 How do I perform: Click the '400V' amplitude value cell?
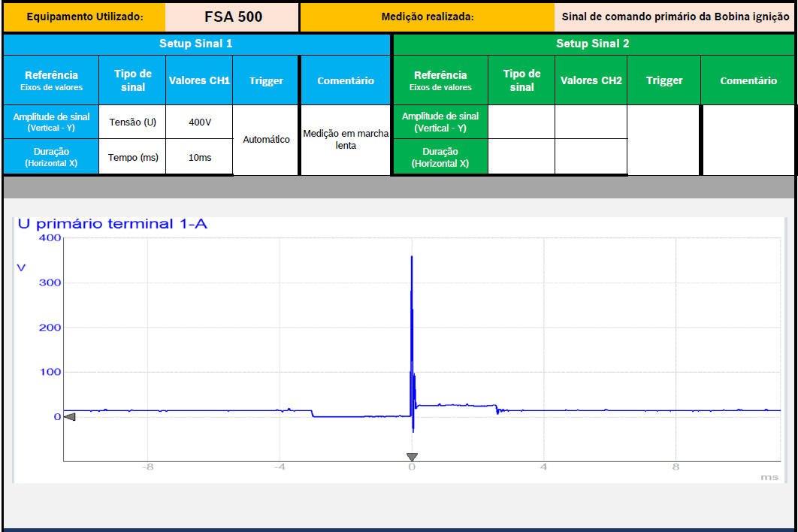pyautogui.click(x=199, y=122)
